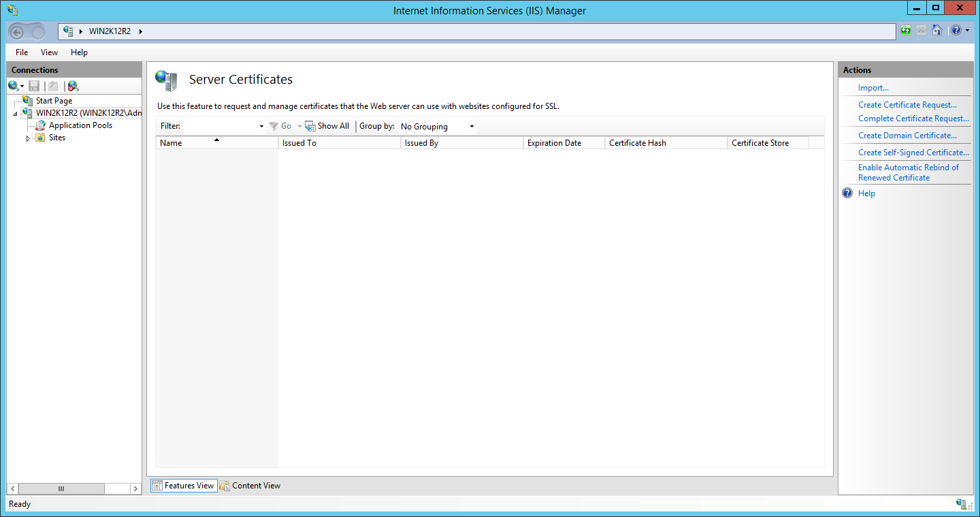The width and height of the screenshot is (980, 517).
Task: Click the blue Help question mark icon in toolbar
Action: (x=956, y=31)
